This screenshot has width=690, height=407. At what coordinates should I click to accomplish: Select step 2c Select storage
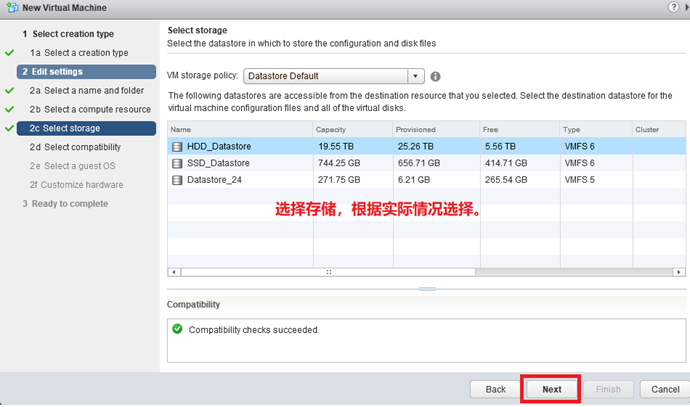point(86,128)
